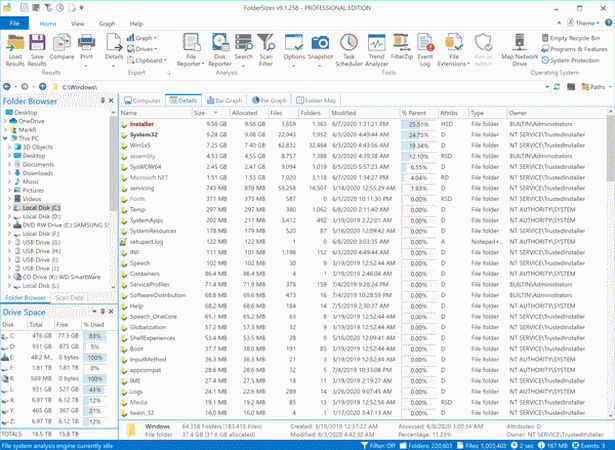Pin the Drive Space panel
This screenshot has height=450, width=615.
click(x=102, y=312)
